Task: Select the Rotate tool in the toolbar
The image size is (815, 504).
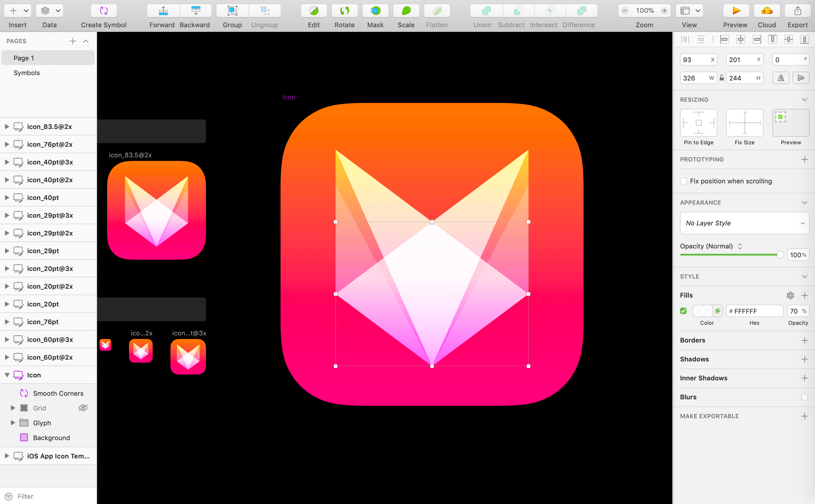Action: click(x=344, y=11)
